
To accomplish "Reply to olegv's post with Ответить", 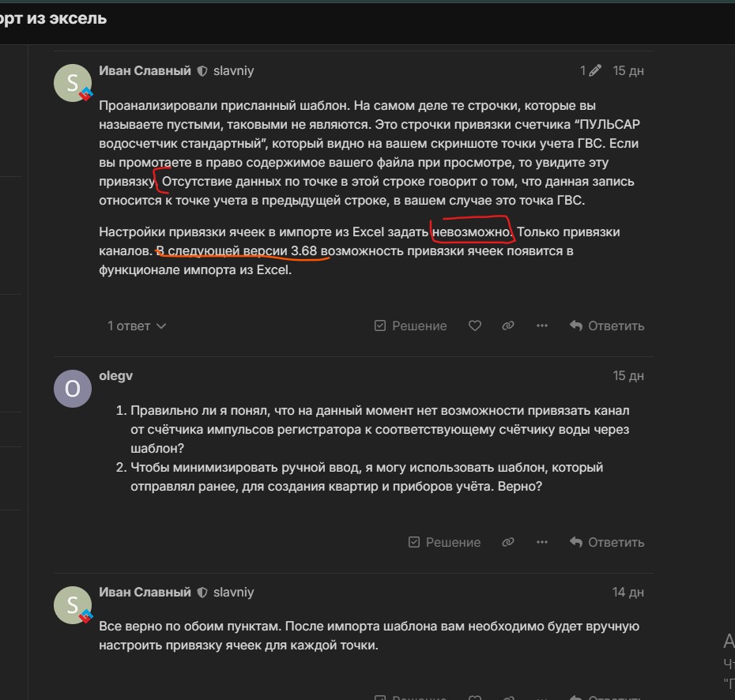I will pos(606,542).
